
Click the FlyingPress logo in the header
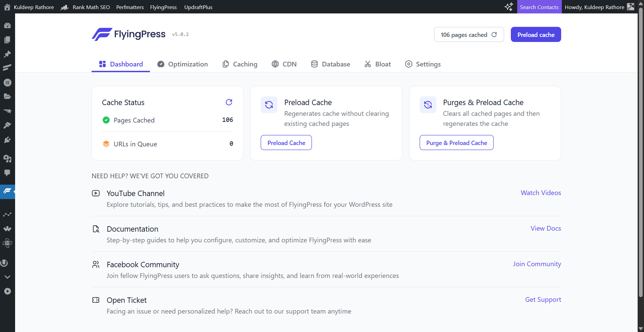click(129, 34)
